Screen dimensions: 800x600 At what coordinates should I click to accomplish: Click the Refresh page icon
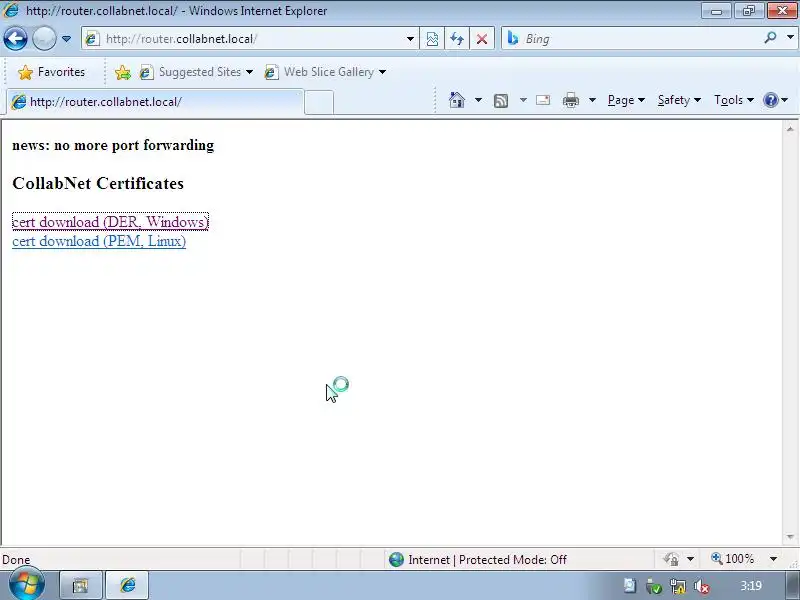(x=457, y=39)
